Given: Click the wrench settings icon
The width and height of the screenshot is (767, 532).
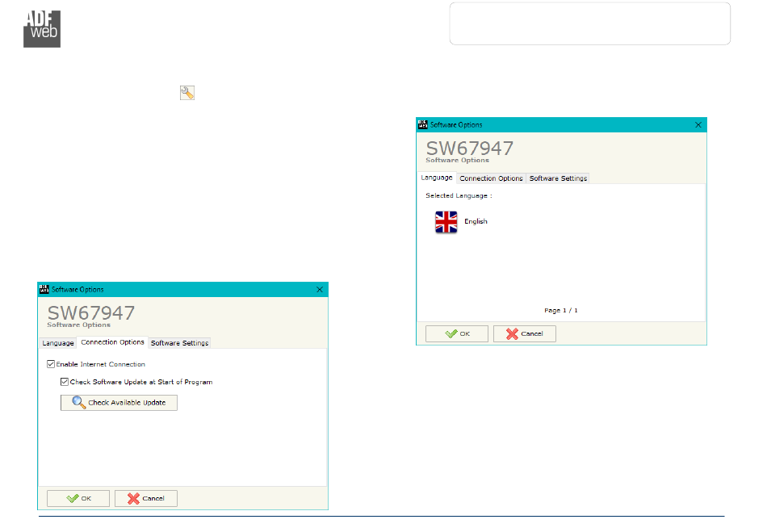Looking at the screenshot, I should coord(187,93).
